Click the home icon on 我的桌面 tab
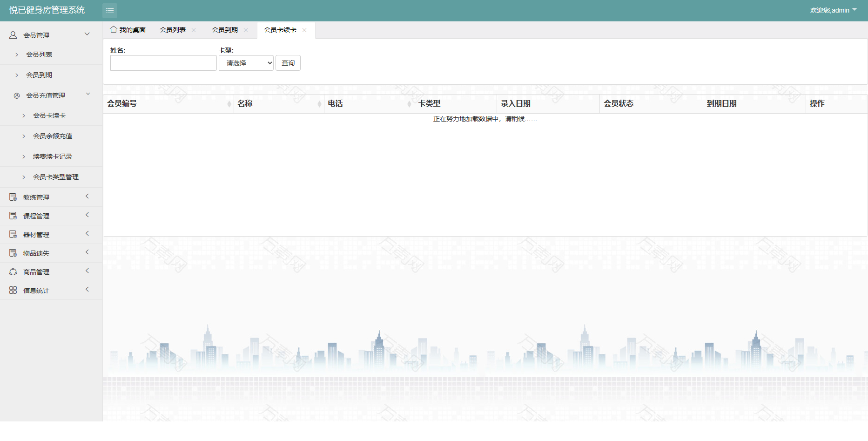The width and height of the screenshot is (868, 441). coord(113,29)
